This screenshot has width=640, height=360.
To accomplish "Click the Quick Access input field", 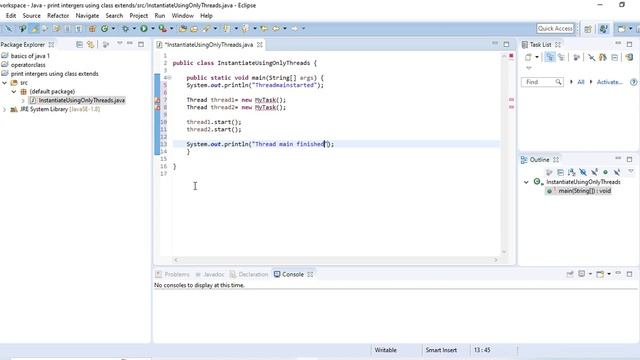I will (555, 29).
